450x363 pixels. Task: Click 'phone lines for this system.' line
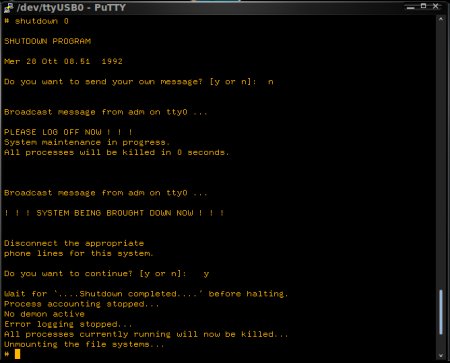(79, 253)
